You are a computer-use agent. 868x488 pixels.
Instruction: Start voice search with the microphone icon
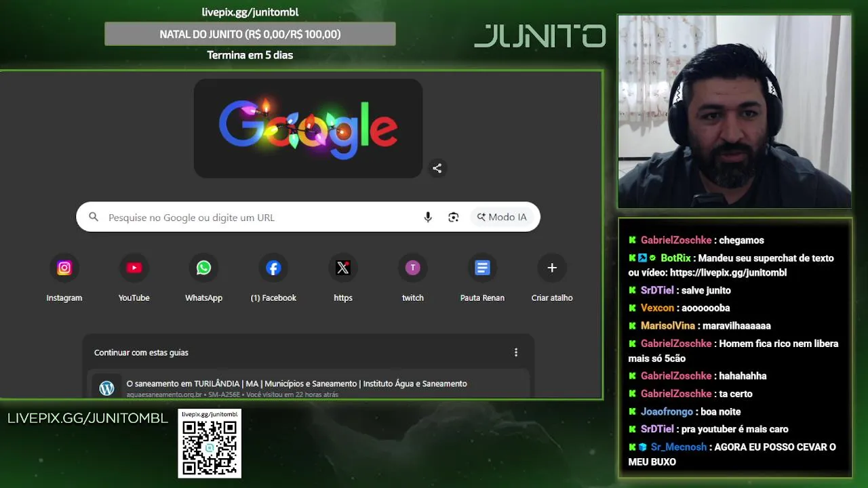click(x=428, y=217)
